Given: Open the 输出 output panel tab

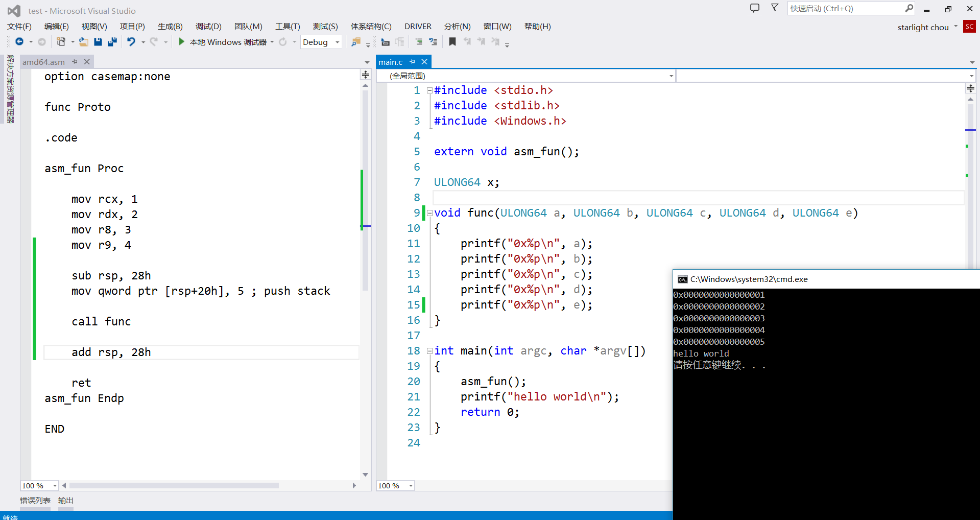Looking at the screenshot, I should tap(66, 501).
